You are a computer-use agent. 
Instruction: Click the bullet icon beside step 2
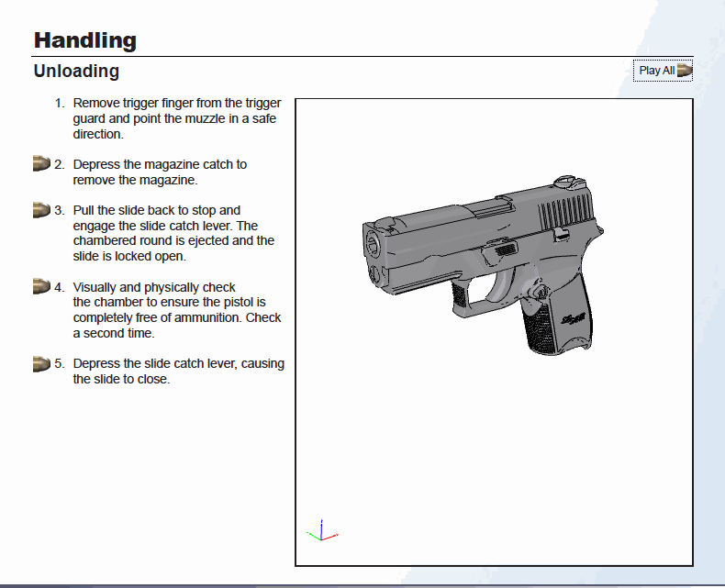pos(40,164)
